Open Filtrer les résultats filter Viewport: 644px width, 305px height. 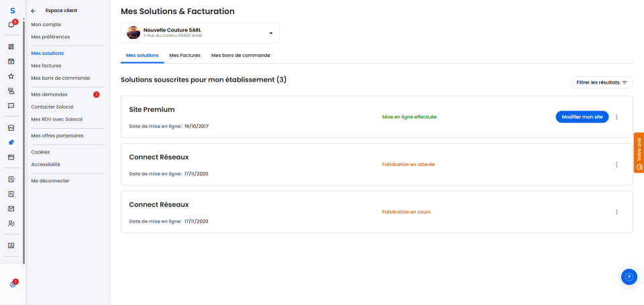(601, 82)
